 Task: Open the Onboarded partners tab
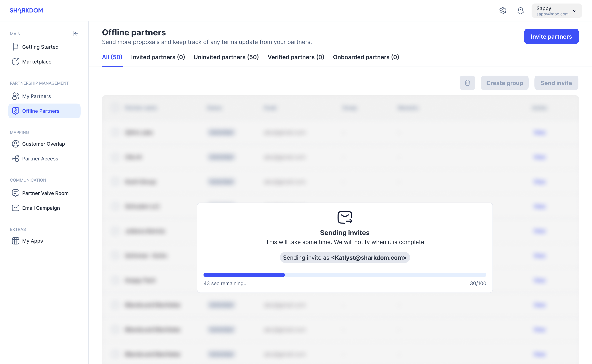[x=366, y=57]
